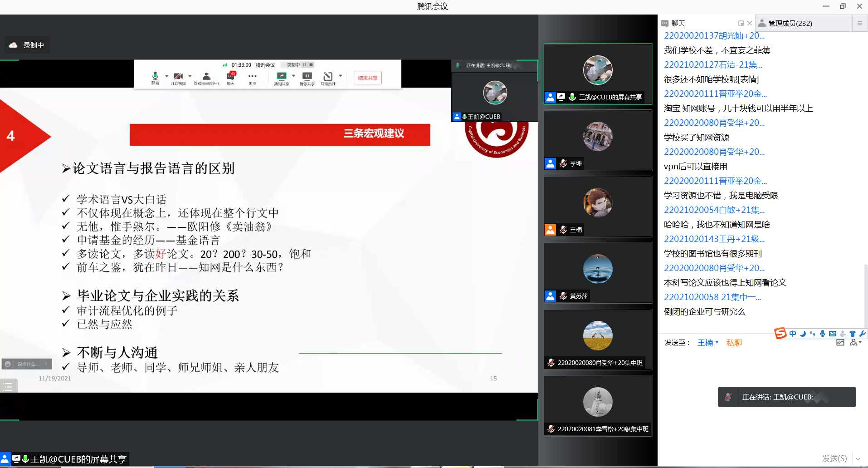The width and height of the screenshot is (868, 468).
Task: Start Sogou voice input microphone
Action: pyautogui.click(x=822, y=334)
